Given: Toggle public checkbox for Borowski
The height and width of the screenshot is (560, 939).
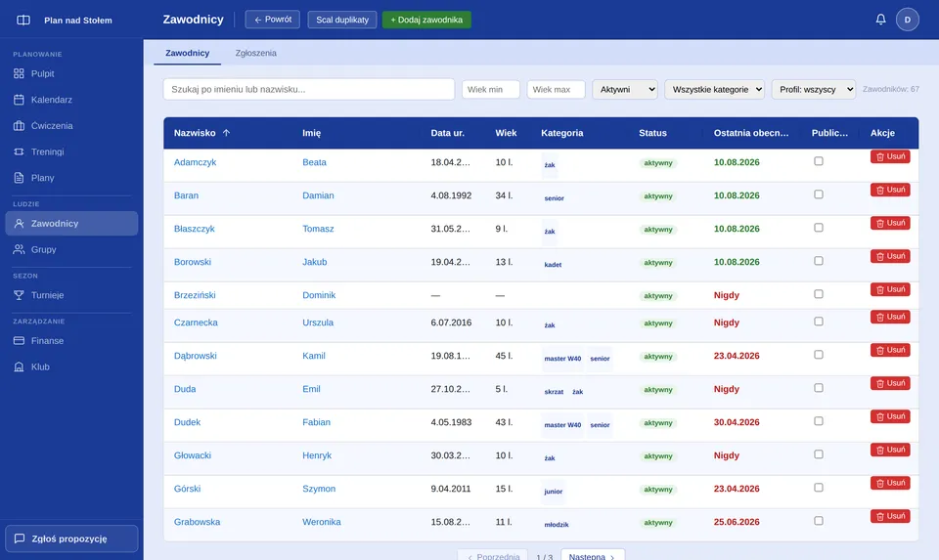Looking at the screenshot, I should 819,261.
